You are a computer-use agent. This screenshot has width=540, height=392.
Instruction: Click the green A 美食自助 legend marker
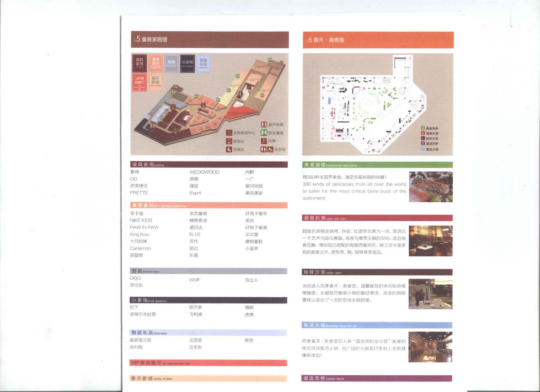(423, 128)
